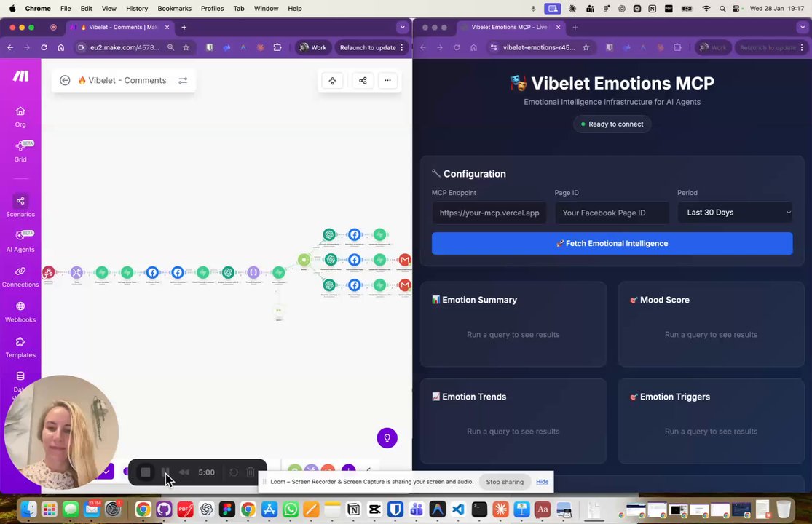Open Spotlight search in the menu bar
The width and height of the screenshot is (812, 524).
[x=722, y=8]
